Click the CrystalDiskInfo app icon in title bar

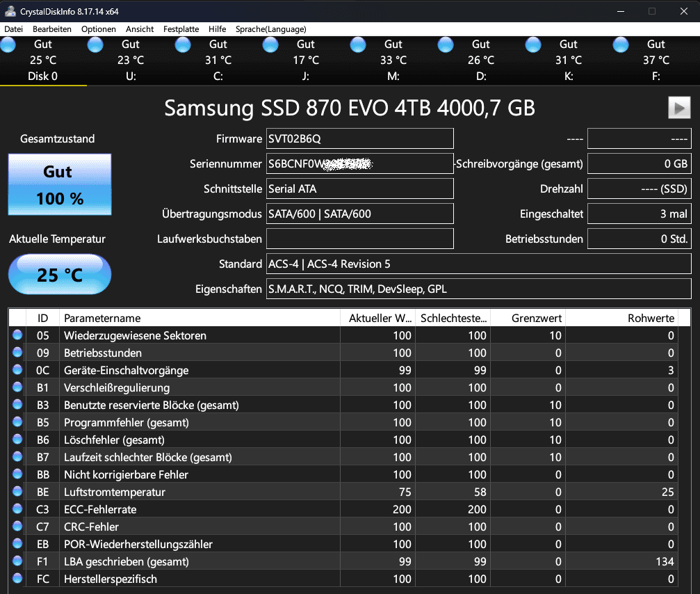(x=10, y=11)
